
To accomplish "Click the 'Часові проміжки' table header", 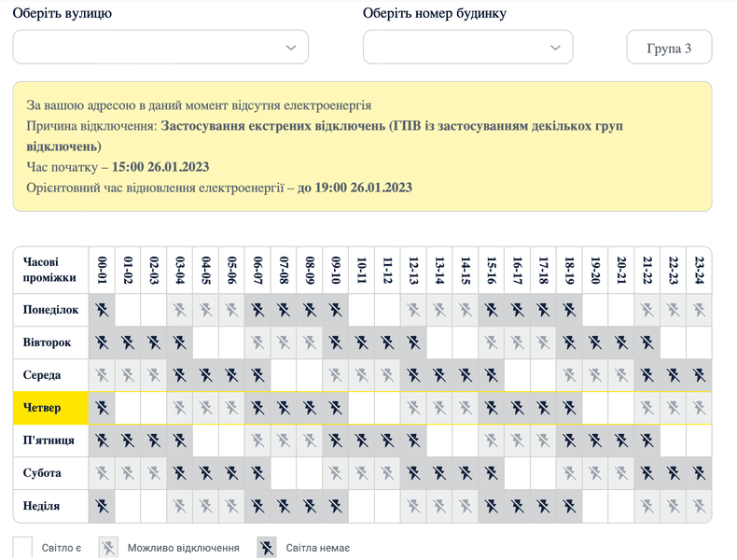I will [51, 270].
